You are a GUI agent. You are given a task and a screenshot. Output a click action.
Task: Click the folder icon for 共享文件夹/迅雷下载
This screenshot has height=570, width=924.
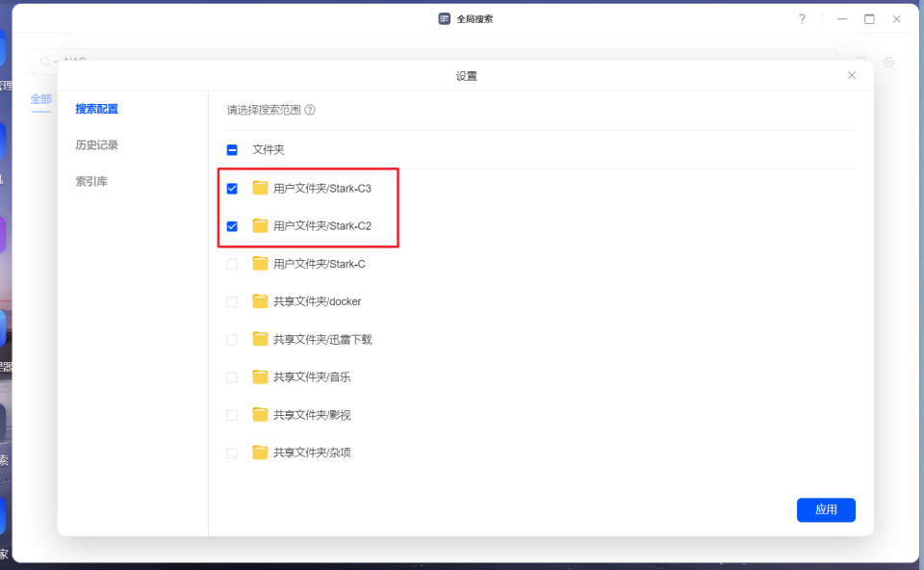point(260,339)
